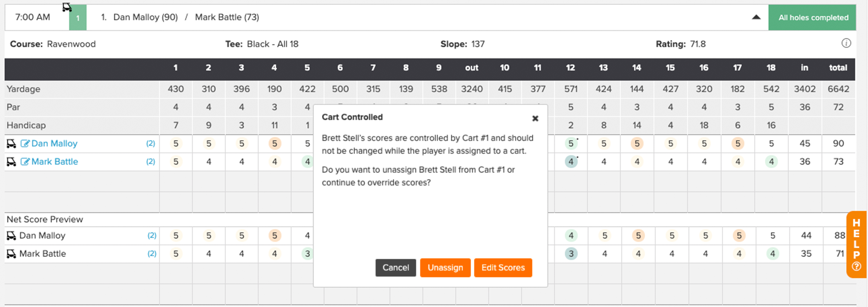Click Mark Battle's cart icon in Net Score Preview

coord(11,254)
